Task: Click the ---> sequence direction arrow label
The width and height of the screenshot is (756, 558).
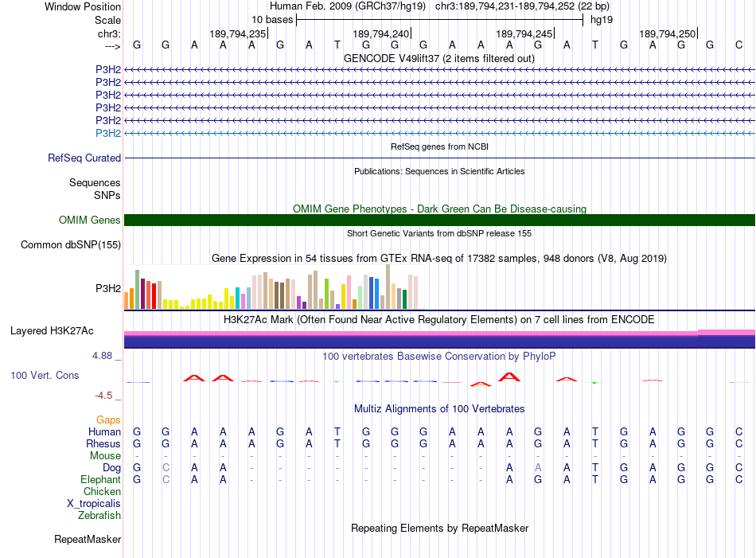Action: (x=113, y=46)
